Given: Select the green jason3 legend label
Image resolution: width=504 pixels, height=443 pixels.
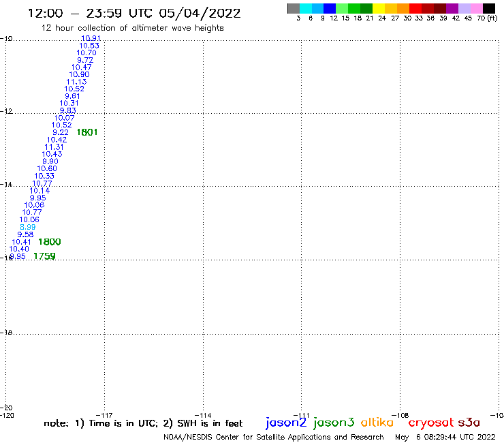Looking at the screenshot, I should click(x=334, y=423).
